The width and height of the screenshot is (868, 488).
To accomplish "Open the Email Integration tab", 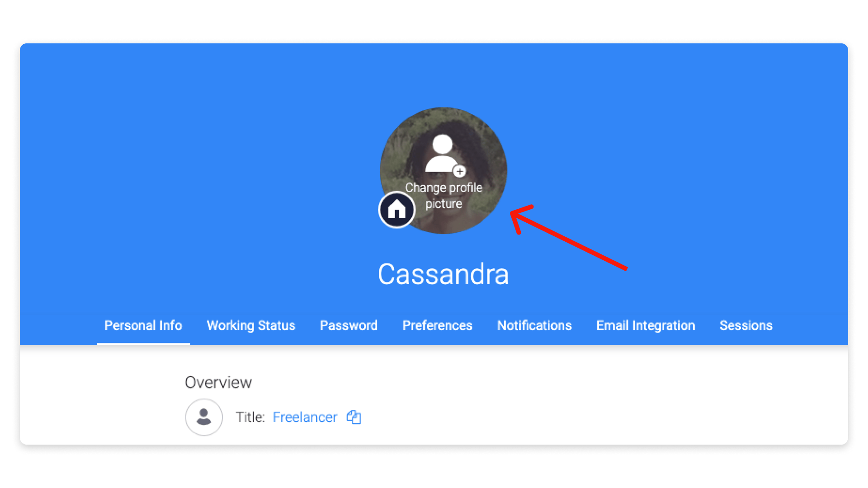I will pos(646,326).
